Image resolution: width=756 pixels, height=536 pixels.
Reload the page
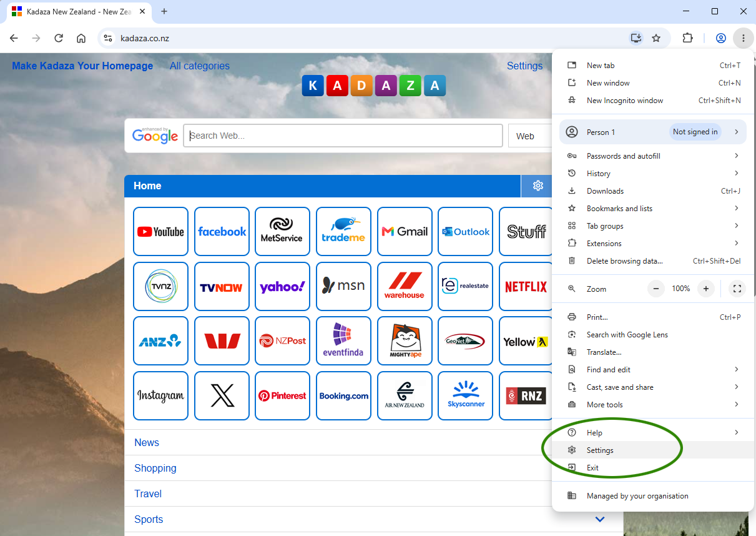(59, 38)
